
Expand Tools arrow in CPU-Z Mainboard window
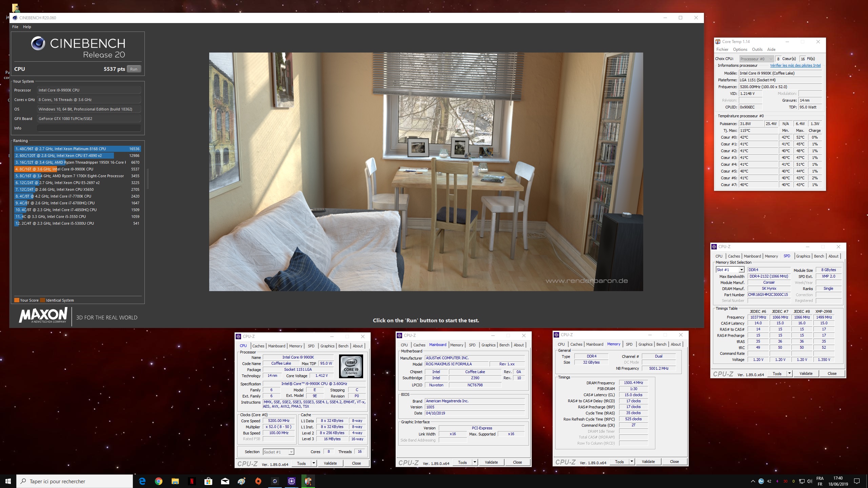[x=475, y=462]
